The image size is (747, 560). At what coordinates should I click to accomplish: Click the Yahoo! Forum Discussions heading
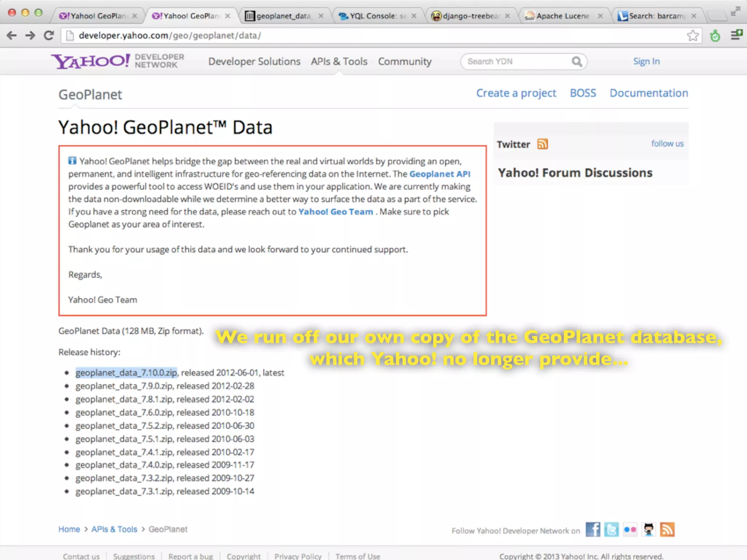coord(575,173)
